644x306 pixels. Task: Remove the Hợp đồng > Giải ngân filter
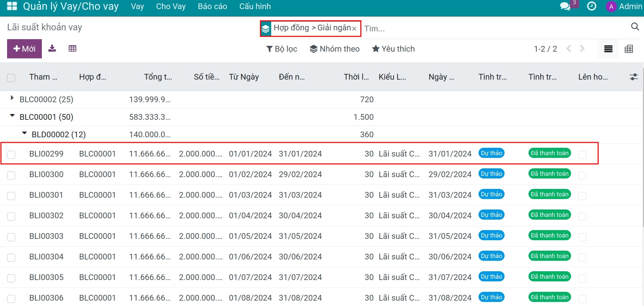(354, 29)
